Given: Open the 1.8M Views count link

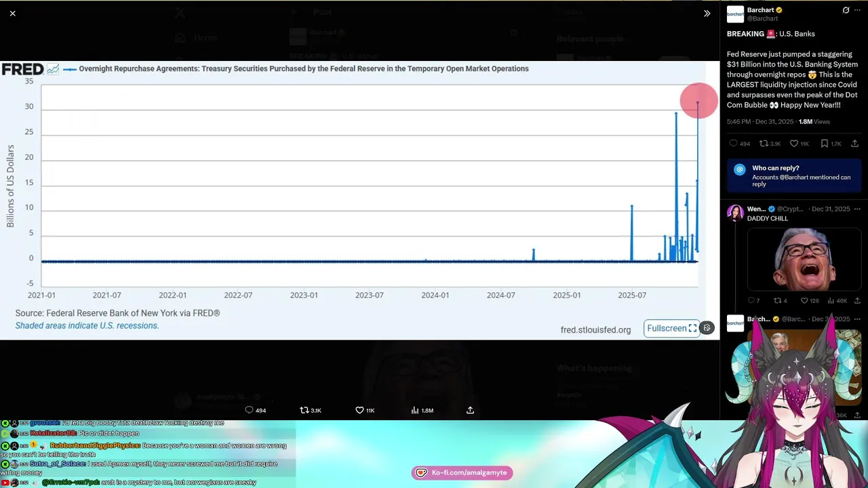Looking at the screenshot, I should pos(814,122).
